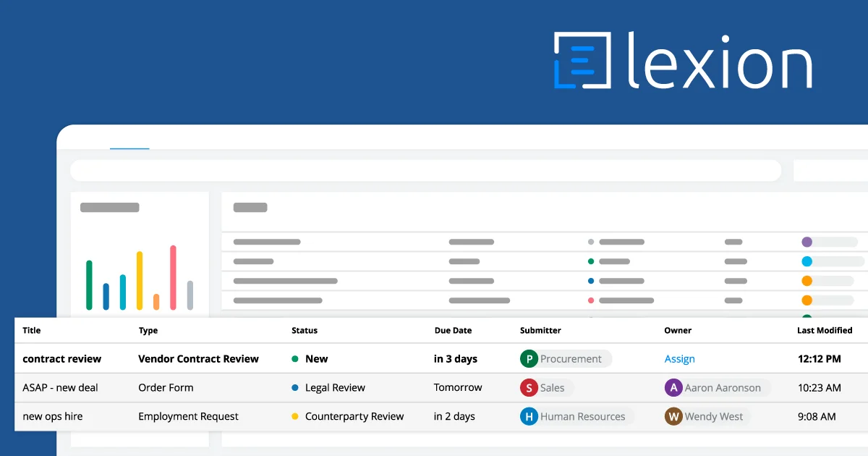Select the ASAP - new deal row
This screenshot has height=456, width=868.
(x=60, y=388)
